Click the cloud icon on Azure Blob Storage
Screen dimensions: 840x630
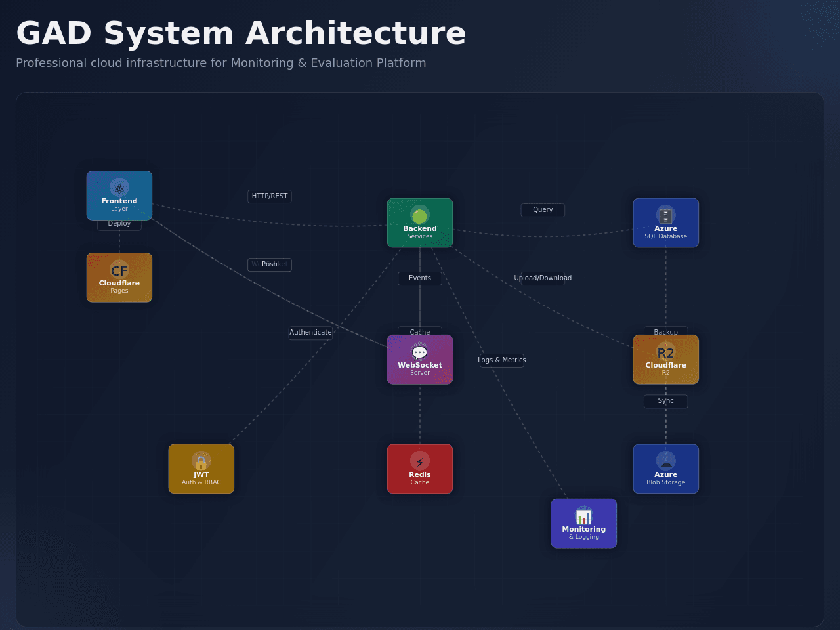pos(666,461)
